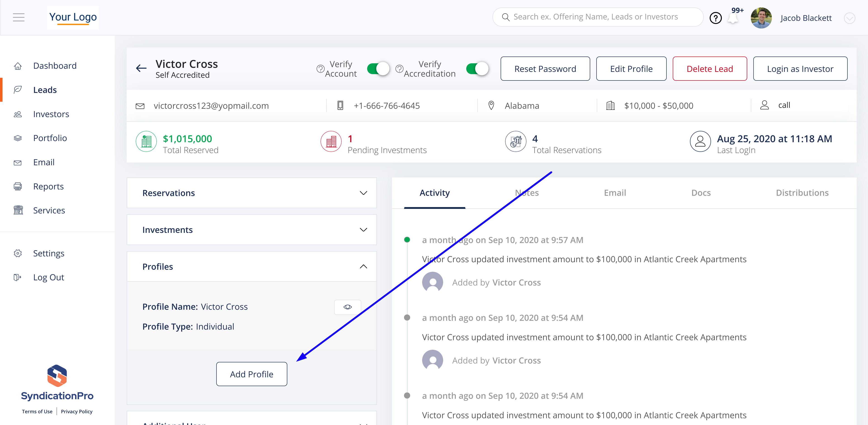This screenshot has height=425, width=868.
Task: Click the Total Reserved building icon
Action: point(146,142)
